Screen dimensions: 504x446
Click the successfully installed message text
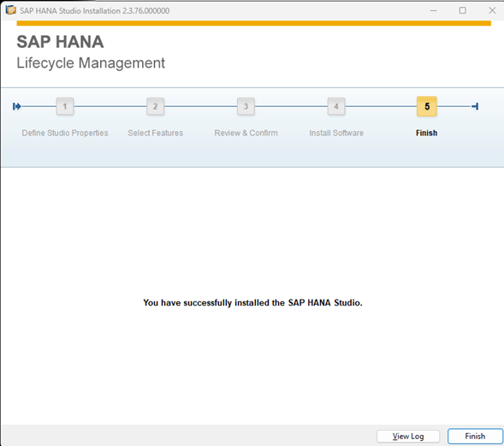point(252,302)
